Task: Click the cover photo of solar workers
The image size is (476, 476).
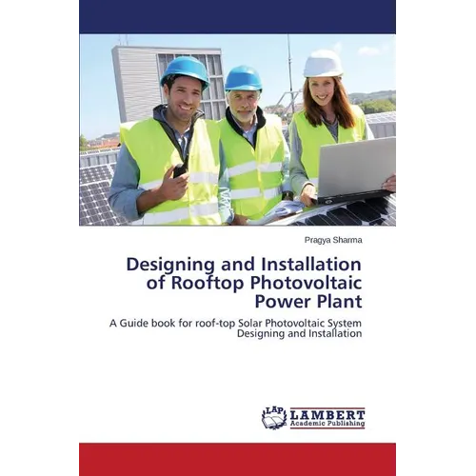Action: (x=237, y=130)
